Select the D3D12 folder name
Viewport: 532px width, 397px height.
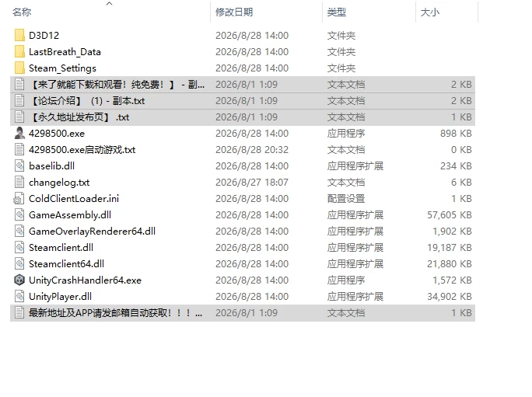(44, 35)
